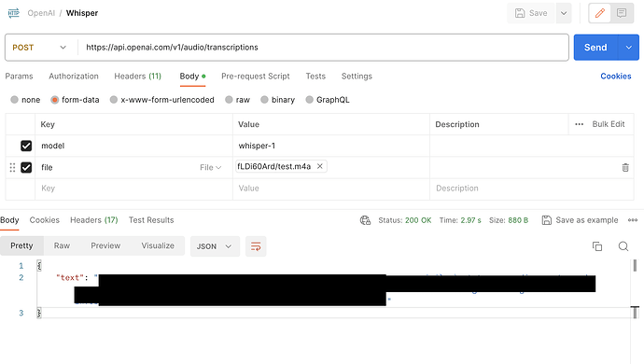Toggle the word wrap icon in response
The image size is (644, 364).
[x=256, y=246]
